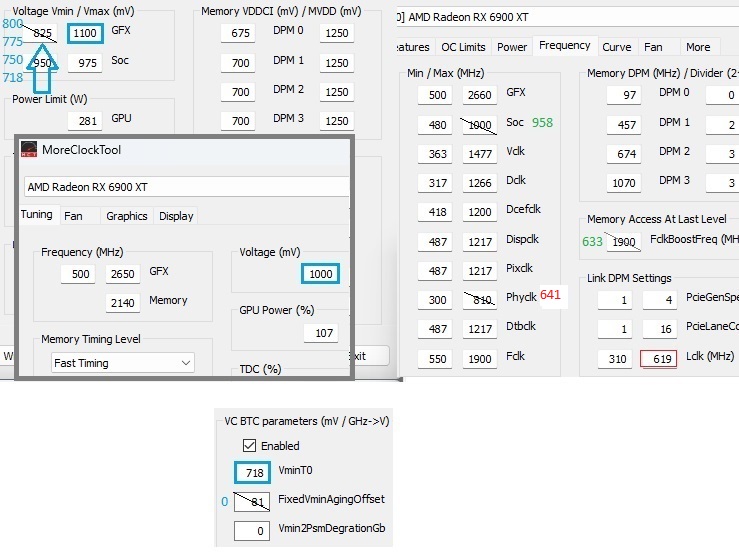Click the DPM 1 divider field showing 2
Screen dimensions: 739x560
tap(722, 125)
